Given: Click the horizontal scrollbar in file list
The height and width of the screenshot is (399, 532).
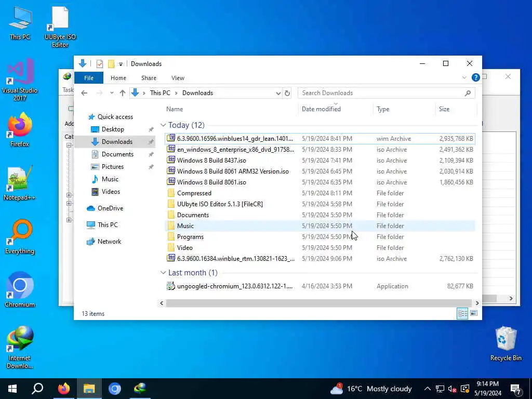Looking at the screenshot, I should point(318,303).
